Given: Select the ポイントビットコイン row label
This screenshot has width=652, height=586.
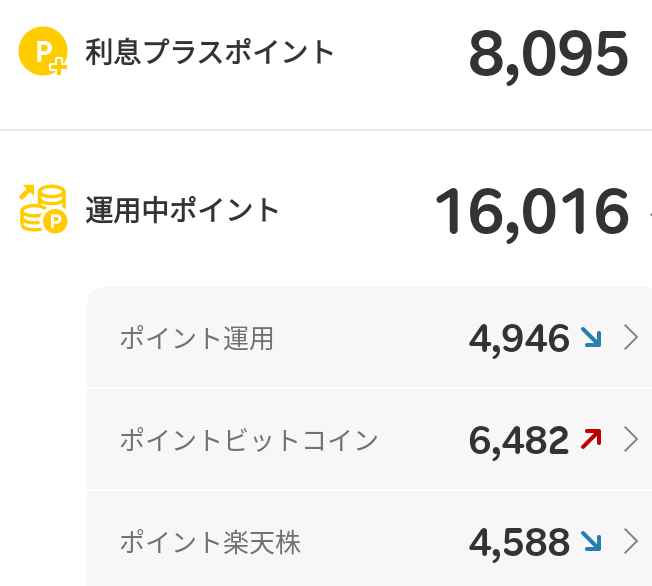Looking at the screenshot, I should click(249, 440).
